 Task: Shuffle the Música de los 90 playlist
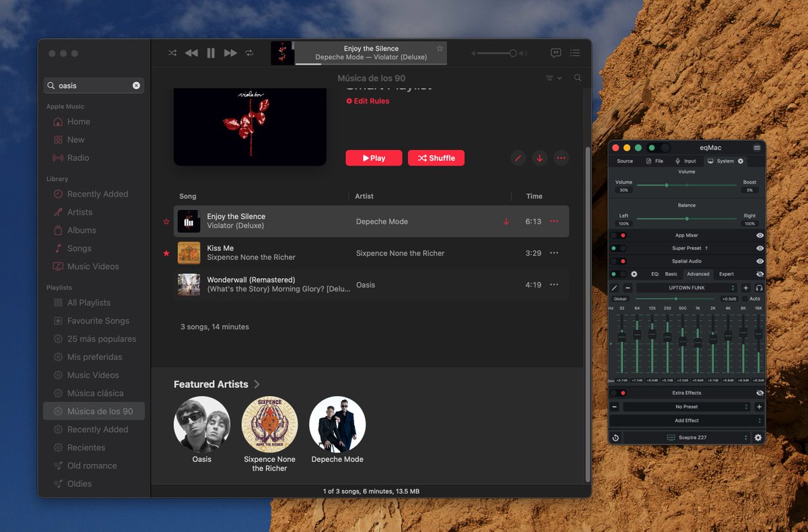(436, 158)
